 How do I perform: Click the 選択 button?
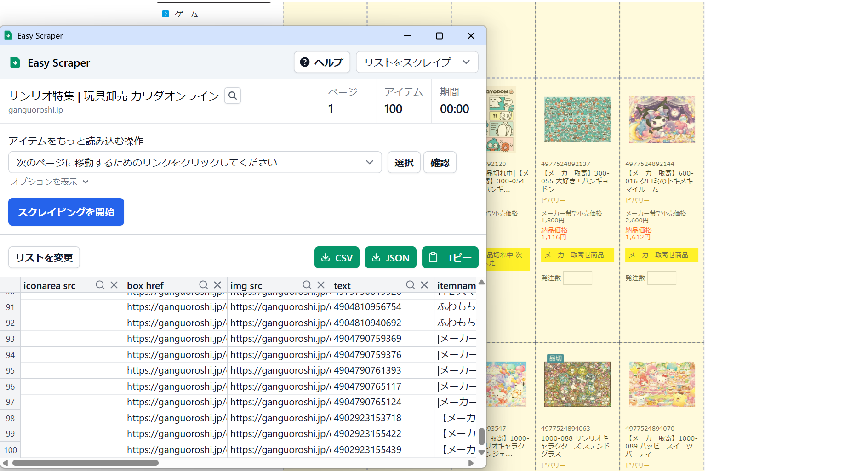[x=404, y=163]
